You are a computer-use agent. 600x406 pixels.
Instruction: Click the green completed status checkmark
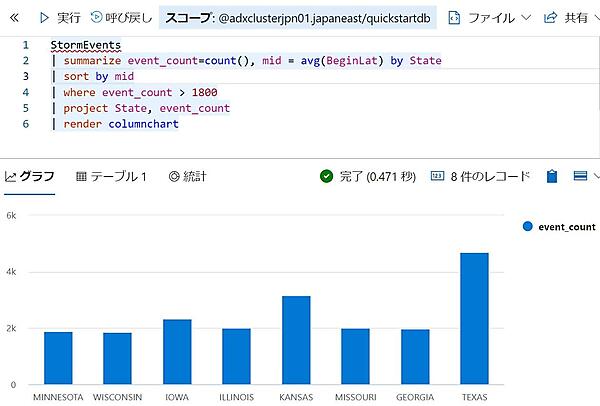click(326, 176)
